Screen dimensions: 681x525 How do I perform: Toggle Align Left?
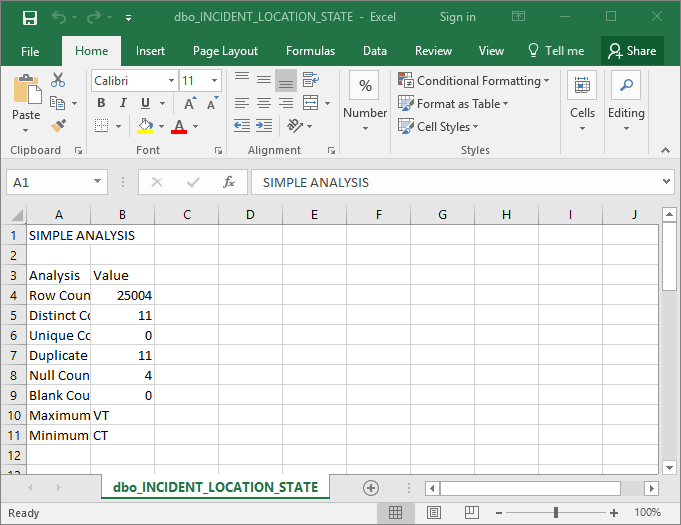click(242, 103)
